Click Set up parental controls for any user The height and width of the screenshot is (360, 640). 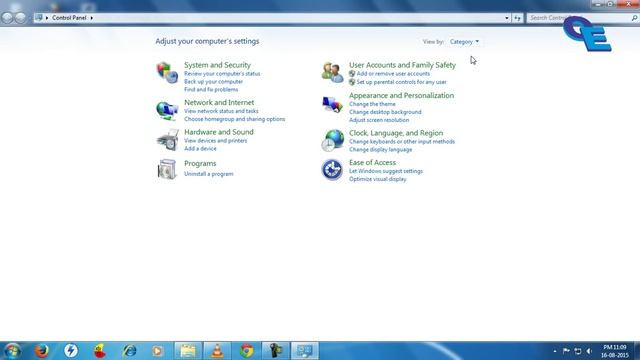[402, 82]
